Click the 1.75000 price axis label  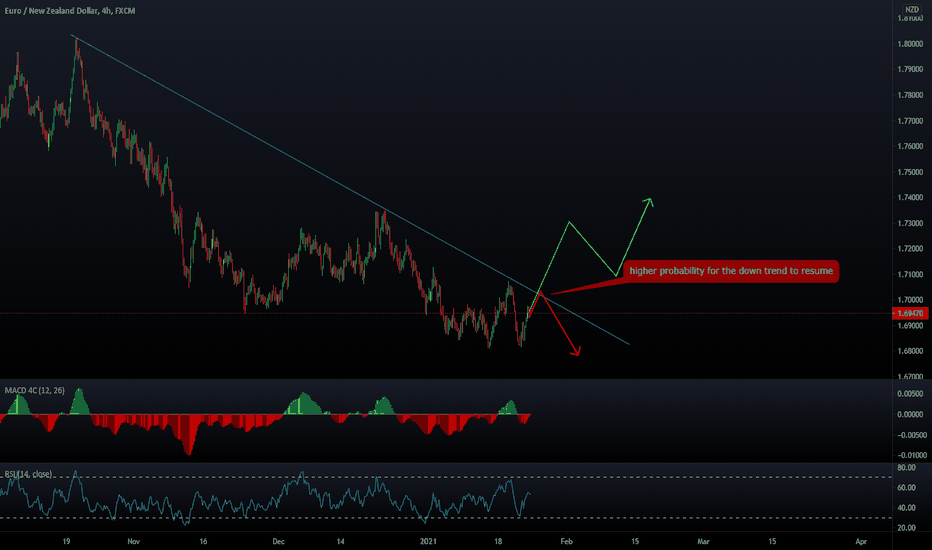[x=910, y=172]
